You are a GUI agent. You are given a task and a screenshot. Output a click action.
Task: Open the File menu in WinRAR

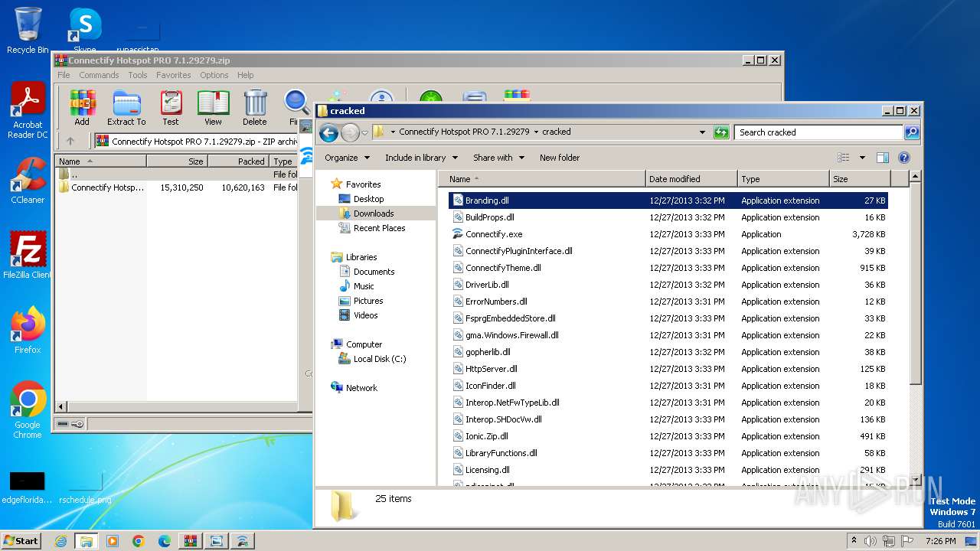tap(64, 75)
